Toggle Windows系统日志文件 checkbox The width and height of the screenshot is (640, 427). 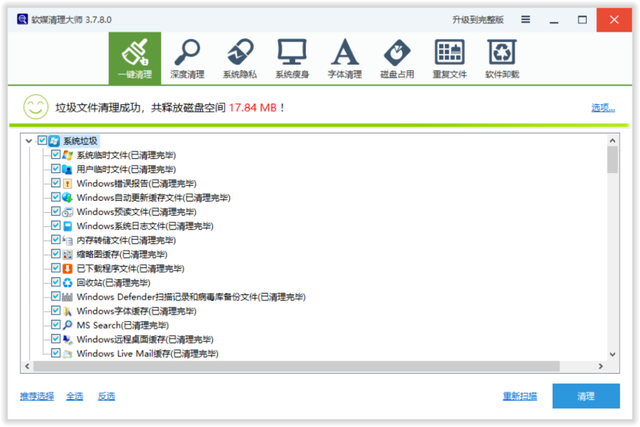coord(56,225)
